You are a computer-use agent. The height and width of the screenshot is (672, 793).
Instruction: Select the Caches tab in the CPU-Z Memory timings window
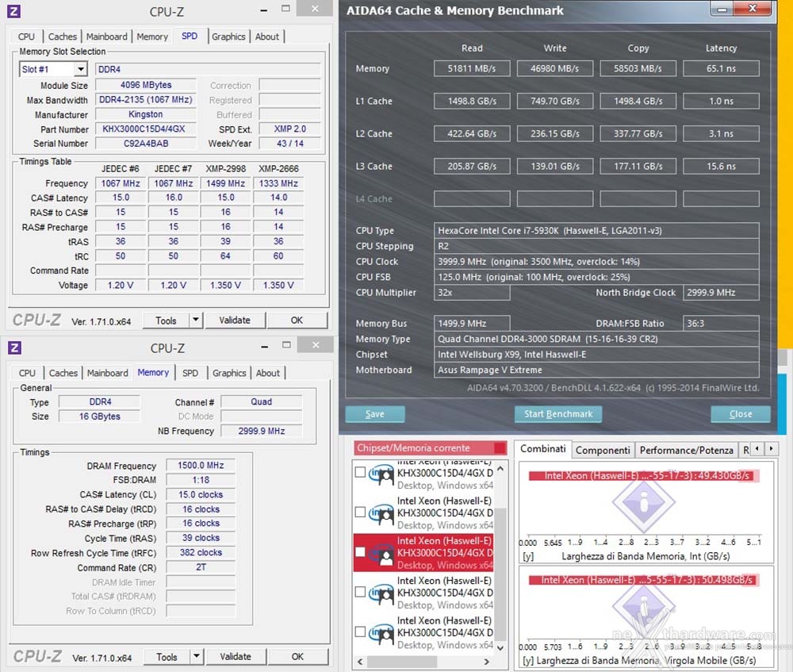[x=63, y=374]
